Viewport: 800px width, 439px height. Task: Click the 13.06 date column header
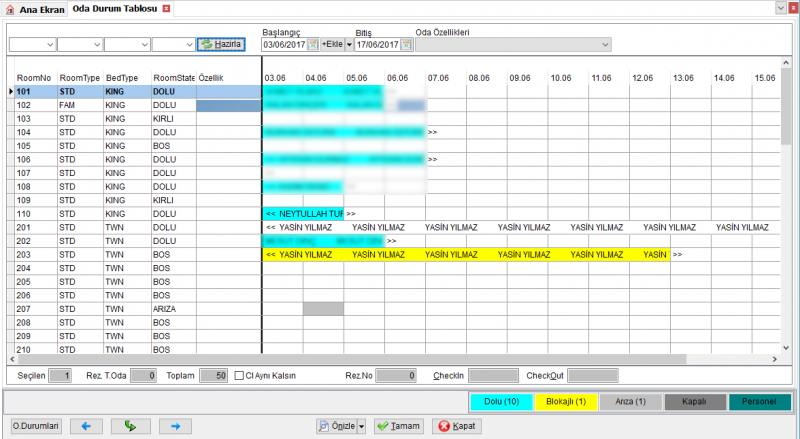(683, 78)
